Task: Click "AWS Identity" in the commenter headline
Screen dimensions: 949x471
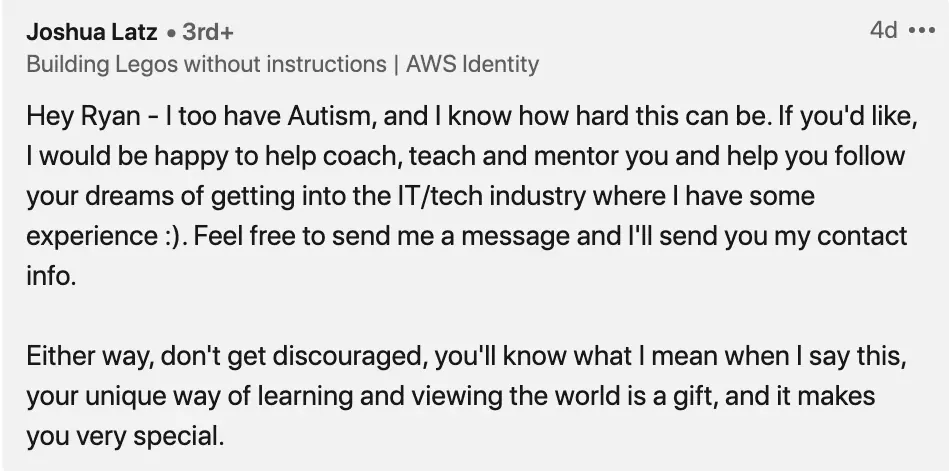Action: tap(472, 65)
